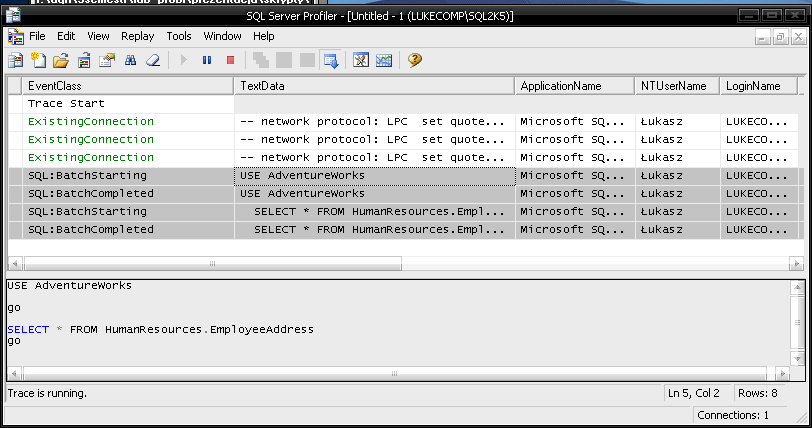
Task: Click the focused 'USE AdventureWorks' TextData cell
Action: click(x=375, y=176)
